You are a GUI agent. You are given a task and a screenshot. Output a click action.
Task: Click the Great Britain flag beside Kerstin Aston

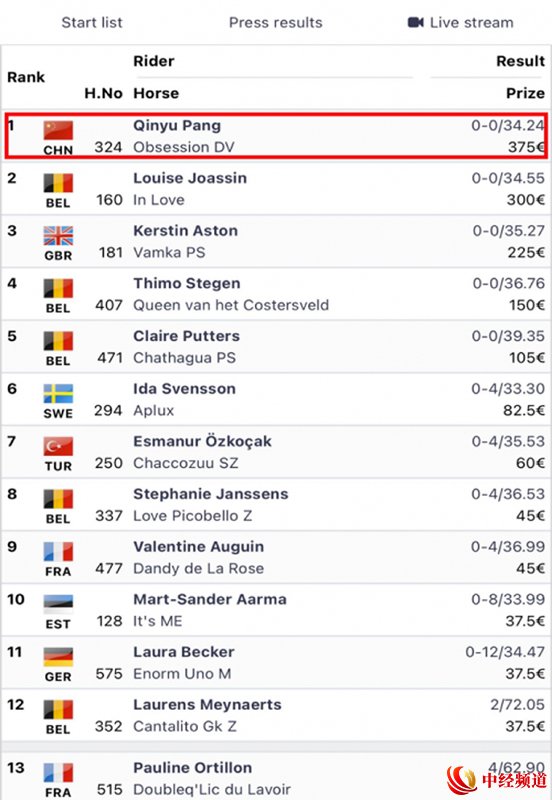(58, 236)
